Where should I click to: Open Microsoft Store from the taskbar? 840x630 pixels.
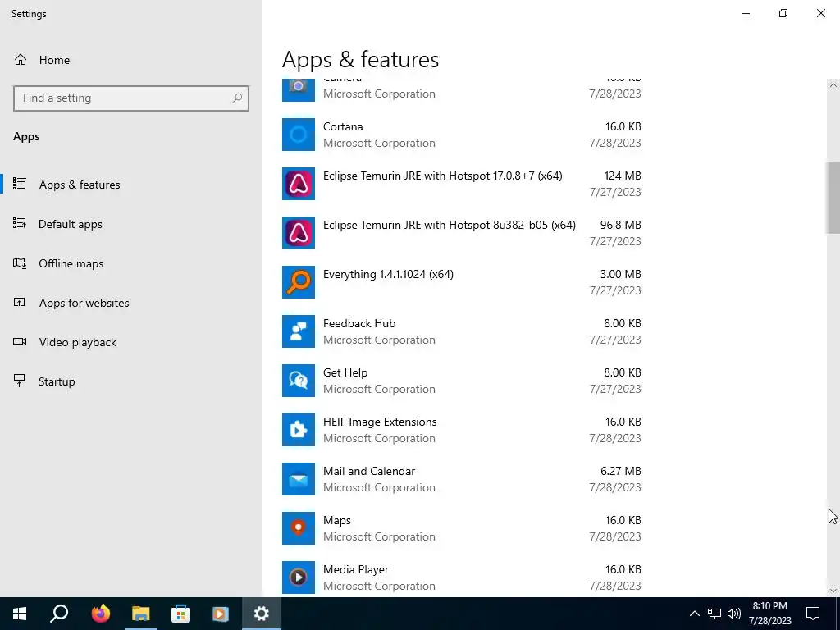pos(181,614)
